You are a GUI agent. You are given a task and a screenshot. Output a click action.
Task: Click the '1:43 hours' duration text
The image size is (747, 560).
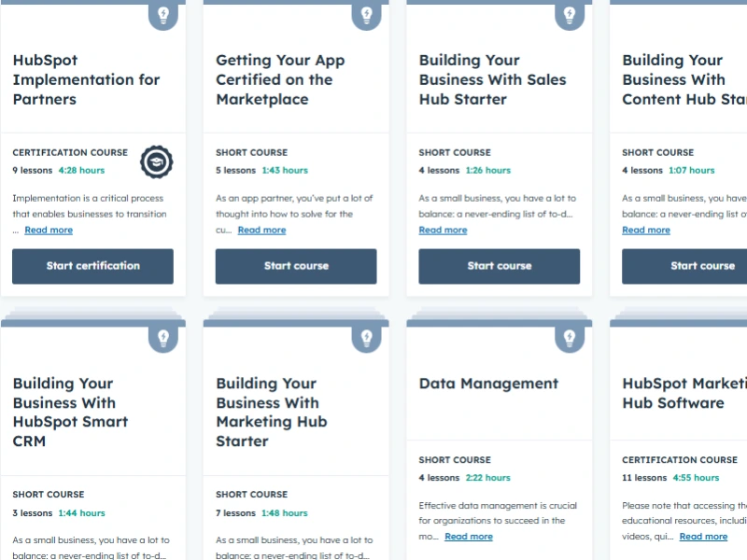click(x=285, y=171)
